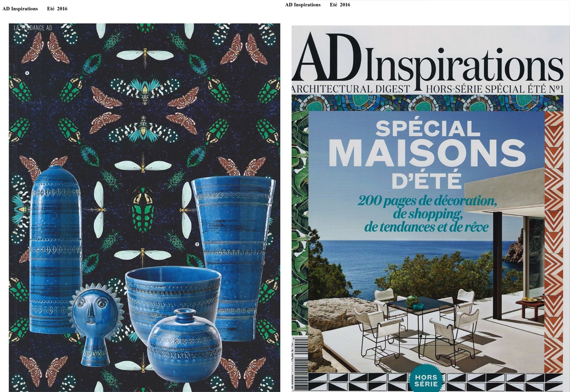Click the ARCHITECTURAL DIGEST subtitle text

coord(350,89)
